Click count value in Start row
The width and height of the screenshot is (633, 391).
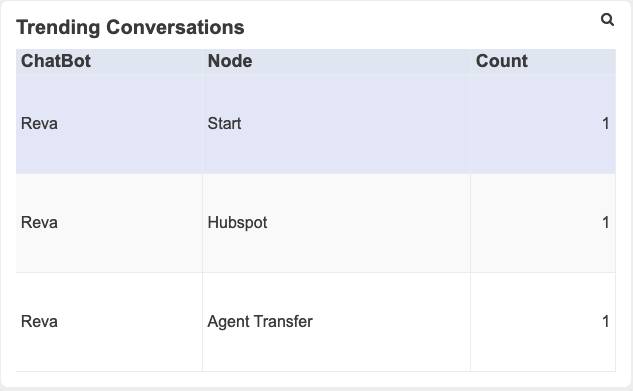pyautogui.click(x=606, y=123)
